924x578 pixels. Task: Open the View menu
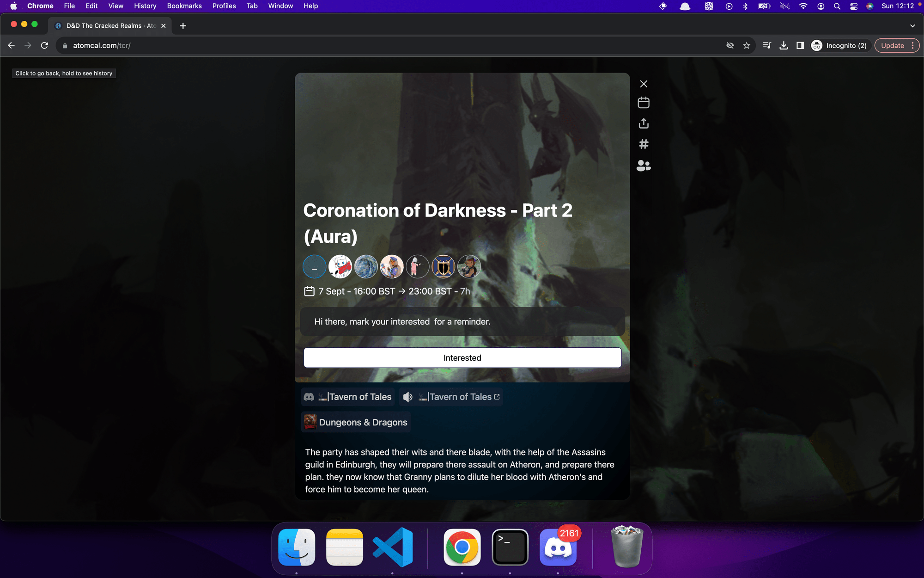coord(115,6)
